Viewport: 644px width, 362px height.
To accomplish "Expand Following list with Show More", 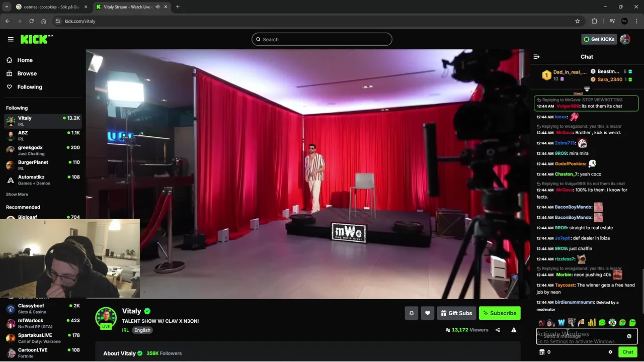I will pos(17,194).
